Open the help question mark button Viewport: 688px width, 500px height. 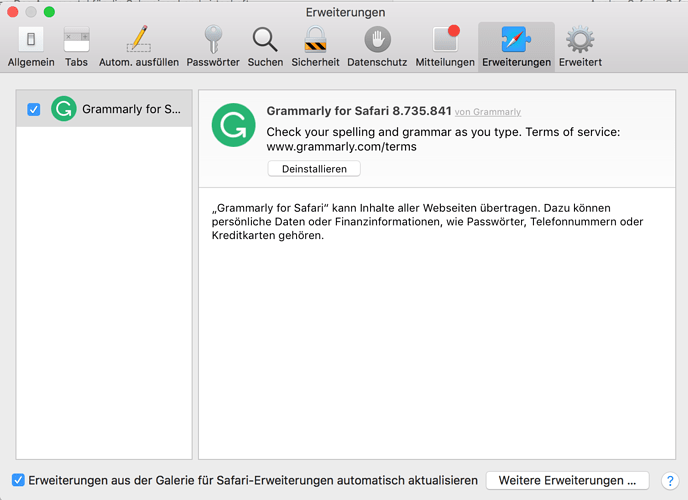(x=670, y=481)
